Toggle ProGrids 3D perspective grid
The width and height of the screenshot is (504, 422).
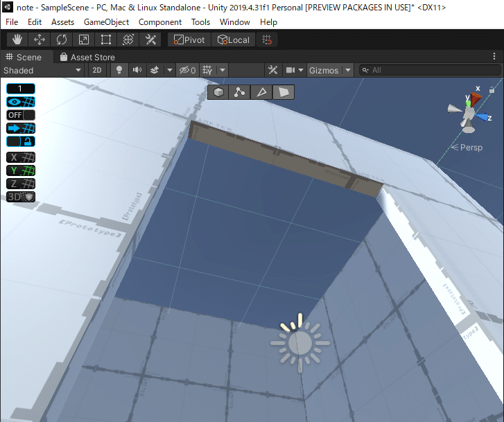[x=21, y=197]
